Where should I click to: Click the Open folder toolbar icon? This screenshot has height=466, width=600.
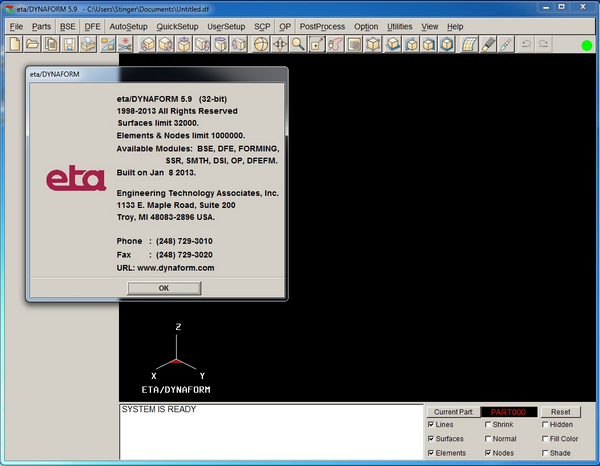click(32, 44)
